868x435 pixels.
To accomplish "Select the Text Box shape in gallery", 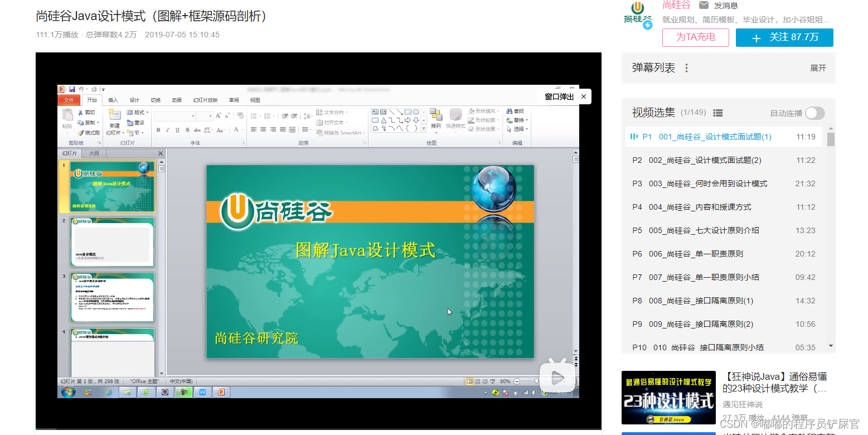I will (375, 112).
